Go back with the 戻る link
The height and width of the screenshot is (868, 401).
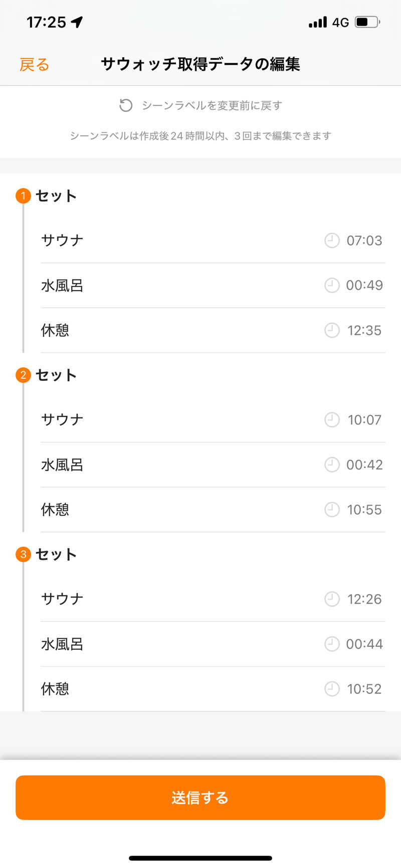pos(34,65)
